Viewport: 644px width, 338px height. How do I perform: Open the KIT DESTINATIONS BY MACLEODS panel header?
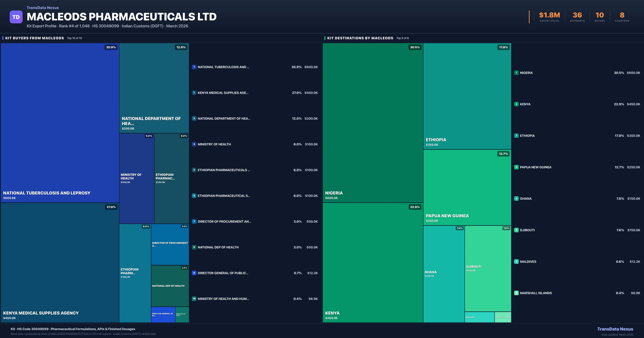(x=360, y=38)
